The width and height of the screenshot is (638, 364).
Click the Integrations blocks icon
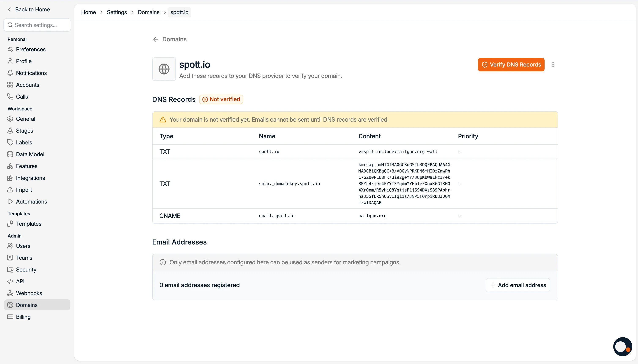tap(10, 178)
